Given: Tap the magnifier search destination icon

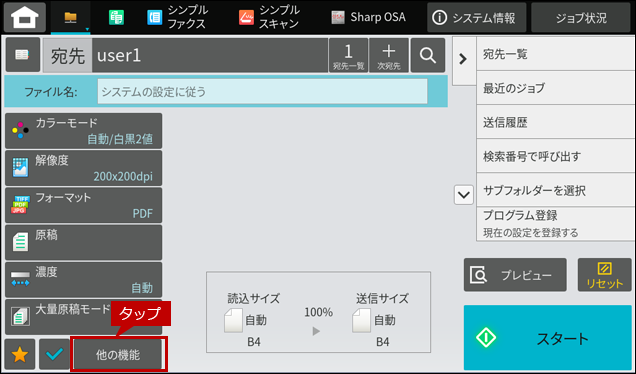Looking at the screenshot, I should 428,55.
